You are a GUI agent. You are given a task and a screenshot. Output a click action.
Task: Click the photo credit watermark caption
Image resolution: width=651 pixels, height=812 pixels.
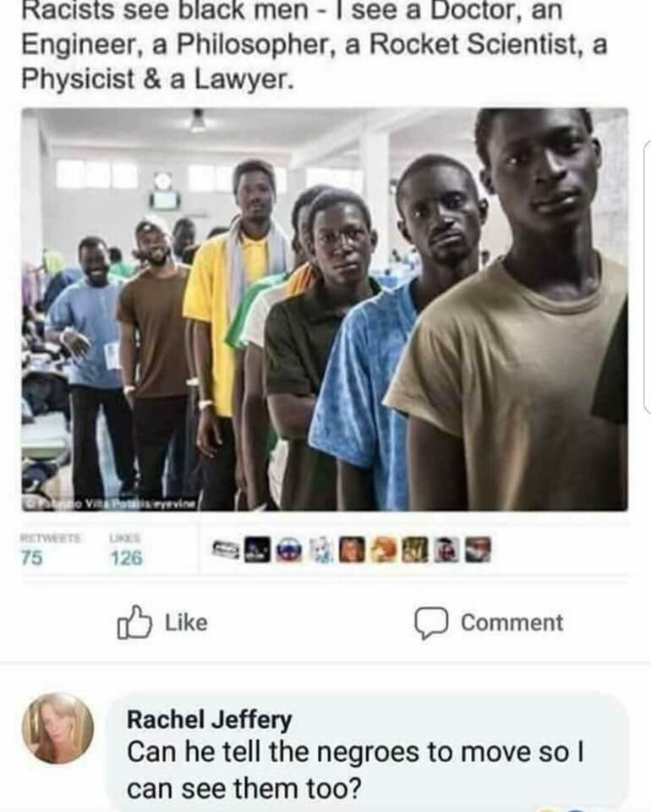click(110, 504)
